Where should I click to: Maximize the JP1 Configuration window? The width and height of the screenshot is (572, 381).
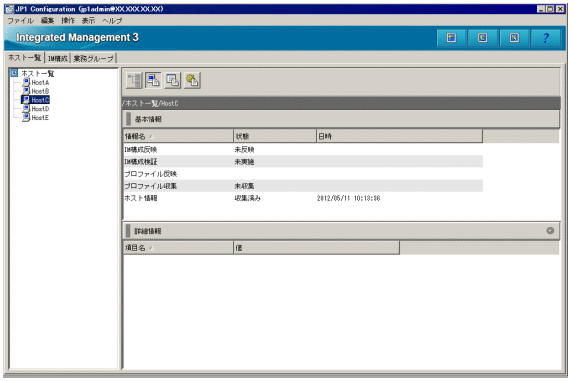point(550,9)
